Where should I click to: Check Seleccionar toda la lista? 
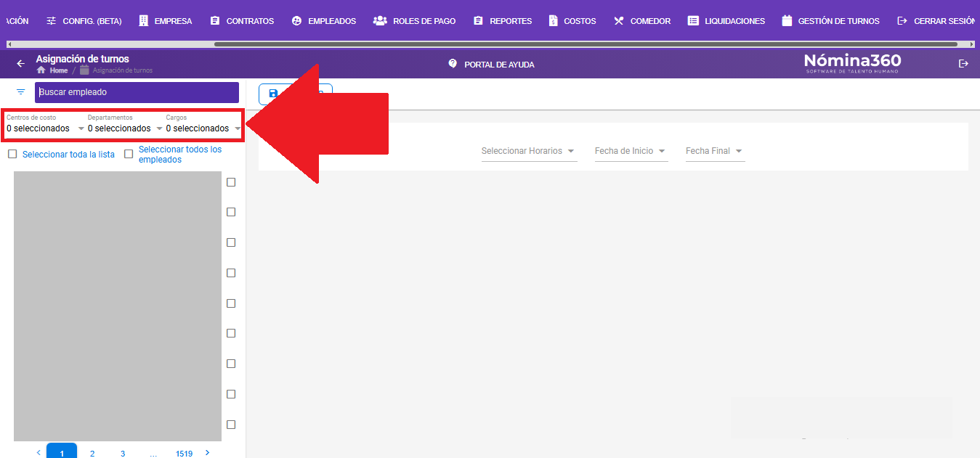[x=12, y=155]
